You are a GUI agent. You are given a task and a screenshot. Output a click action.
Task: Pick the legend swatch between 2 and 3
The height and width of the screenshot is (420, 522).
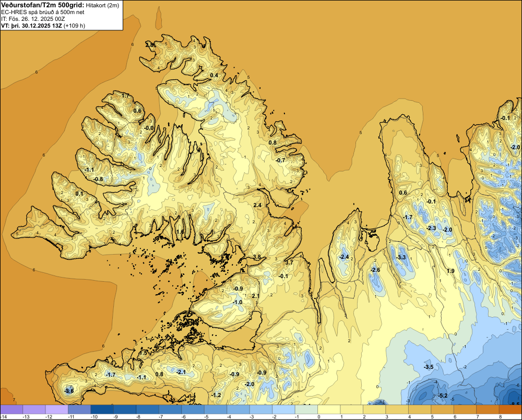[374, 410]
